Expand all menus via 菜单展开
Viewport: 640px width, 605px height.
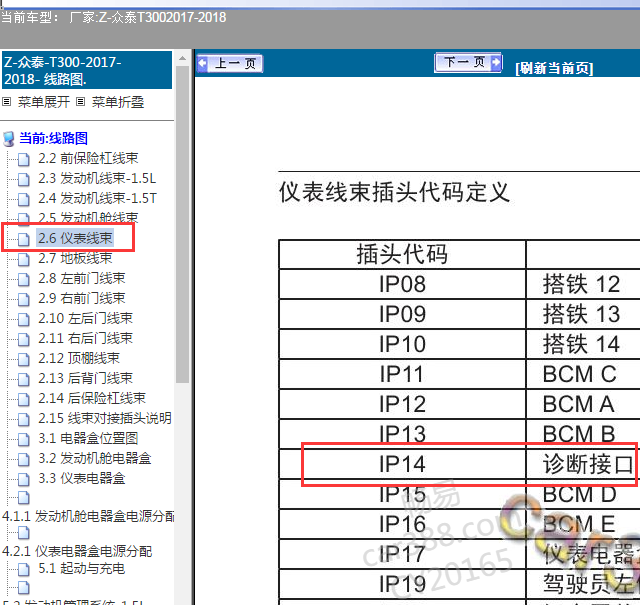coord(44,102)
